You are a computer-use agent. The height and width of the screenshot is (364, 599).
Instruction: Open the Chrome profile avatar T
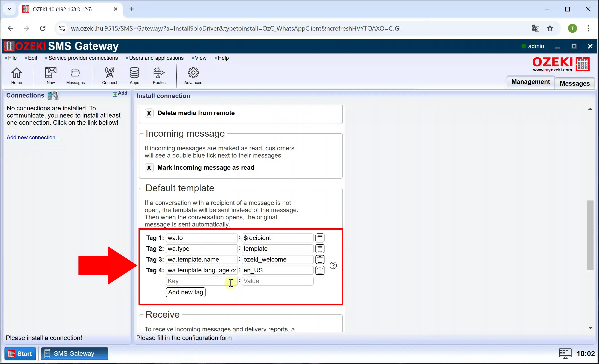[x=572, y=29]
